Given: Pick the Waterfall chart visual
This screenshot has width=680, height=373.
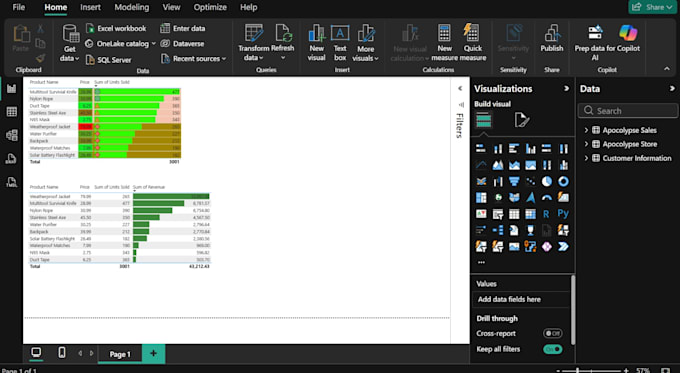Looking at the screenshot, I should [497, 181].
